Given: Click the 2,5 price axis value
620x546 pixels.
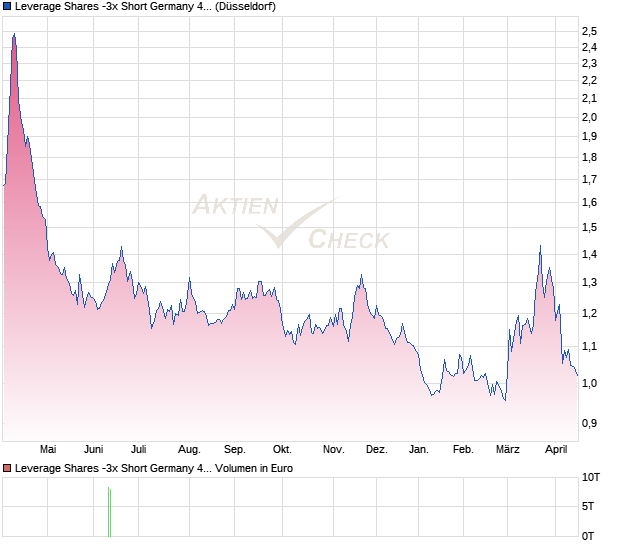Looking at the screenshot, I should (x=589, y=30).
